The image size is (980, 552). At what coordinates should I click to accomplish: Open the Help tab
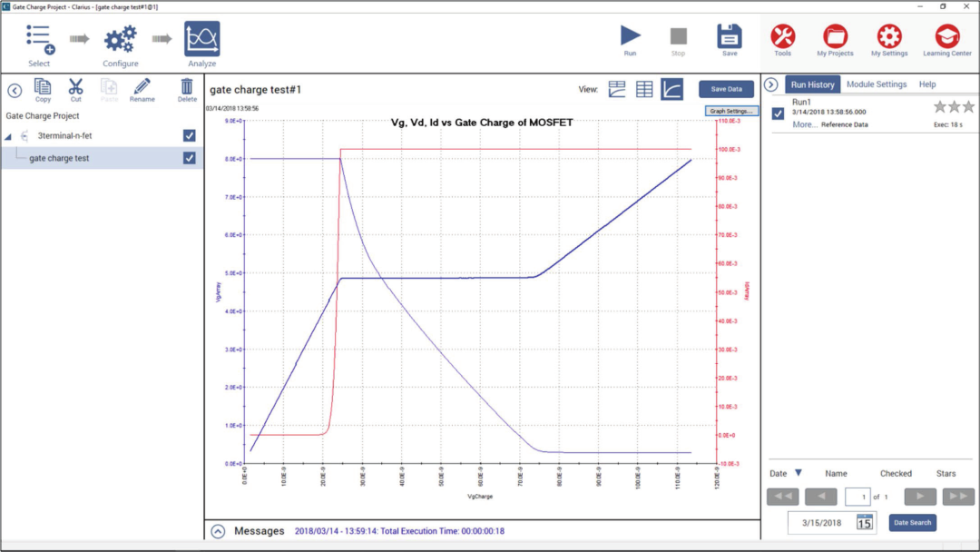pos(926,84)
